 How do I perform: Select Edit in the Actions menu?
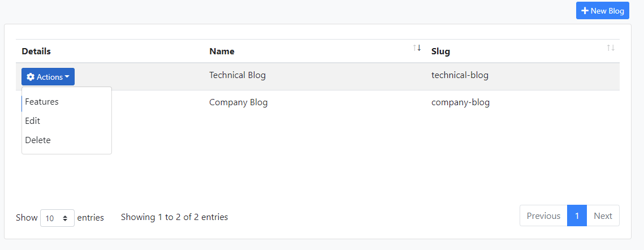click(x=33, y=121)
